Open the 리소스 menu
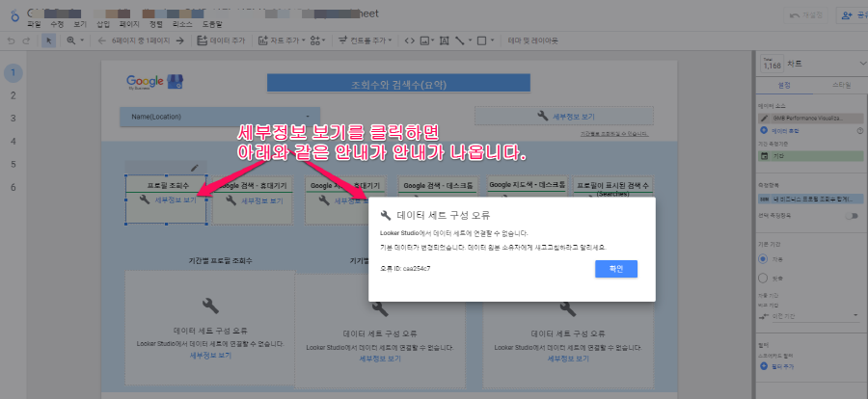The width and height of the screenshot is (868, 399). pyautogui.click(x=182, y=24)
